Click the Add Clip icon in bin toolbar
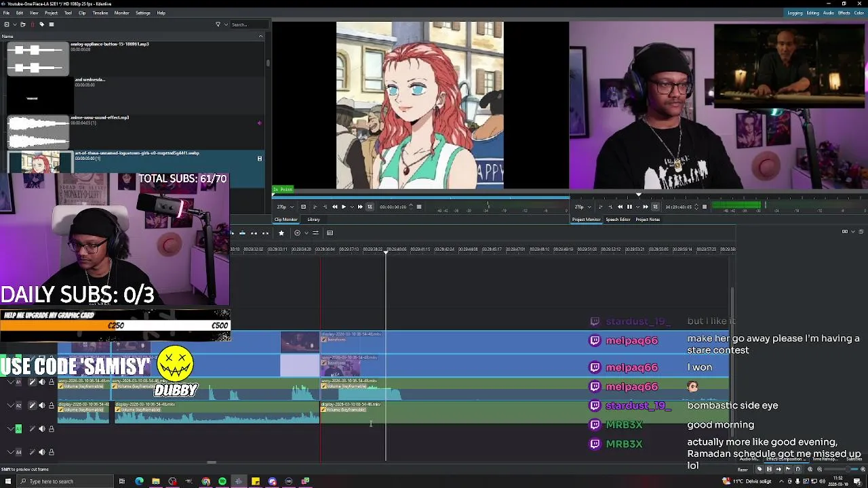 pos(7,24)
